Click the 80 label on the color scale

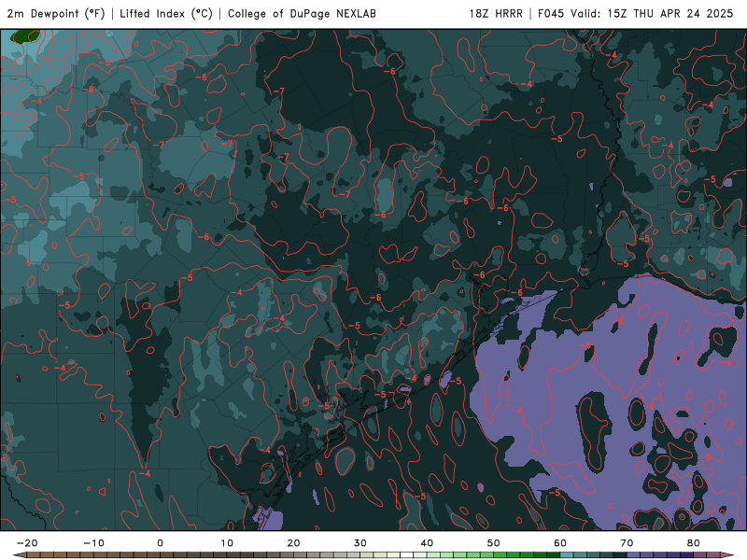pos(694,543)
